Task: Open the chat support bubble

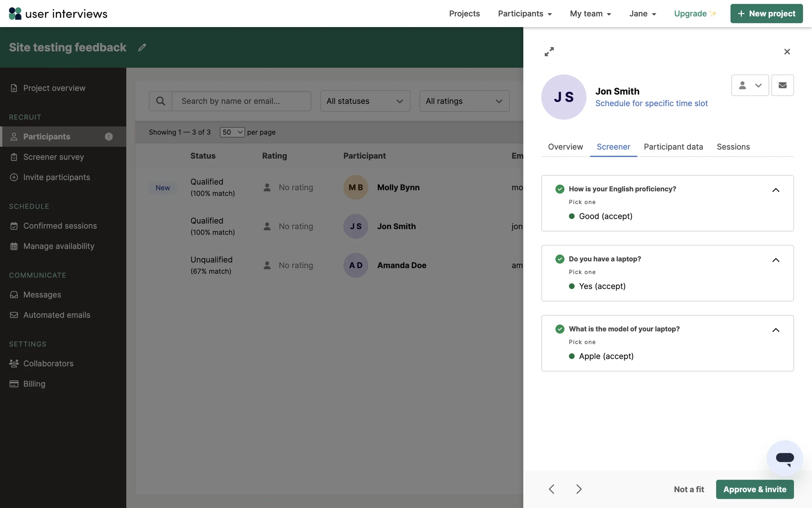Action: point(785,458)
